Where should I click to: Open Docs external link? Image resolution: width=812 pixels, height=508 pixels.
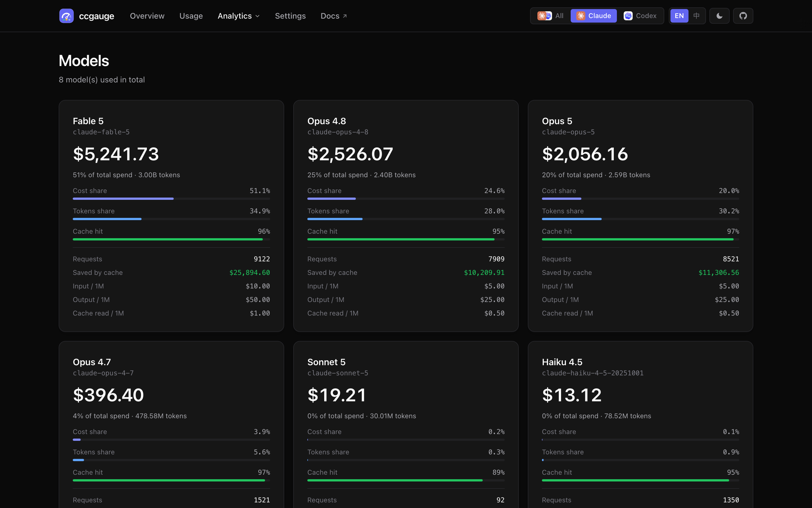tap(334, 16)
